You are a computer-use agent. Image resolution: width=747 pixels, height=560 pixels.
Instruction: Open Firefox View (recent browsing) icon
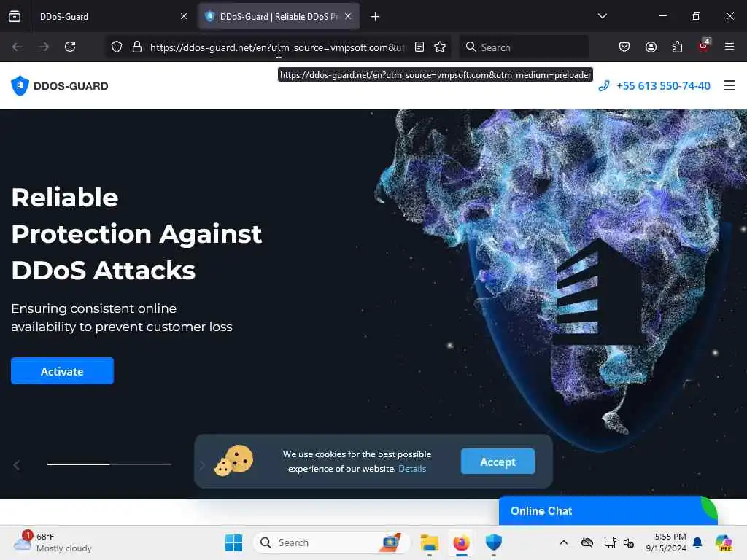(x=15, y=17)
